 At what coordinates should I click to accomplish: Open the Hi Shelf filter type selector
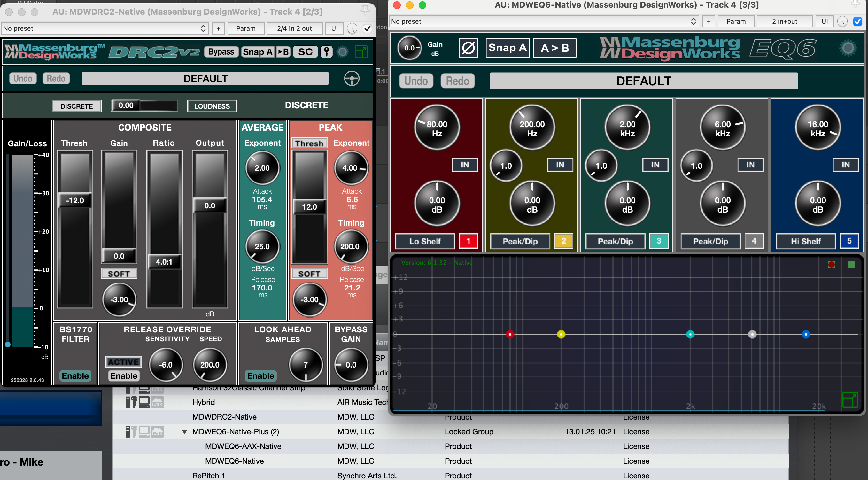806,241
